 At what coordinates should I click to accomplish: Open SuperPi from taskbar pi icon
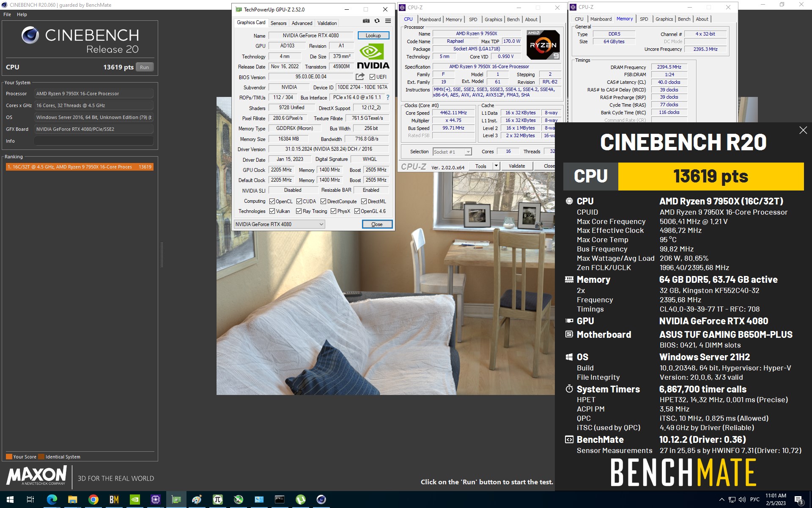(217, 500)
